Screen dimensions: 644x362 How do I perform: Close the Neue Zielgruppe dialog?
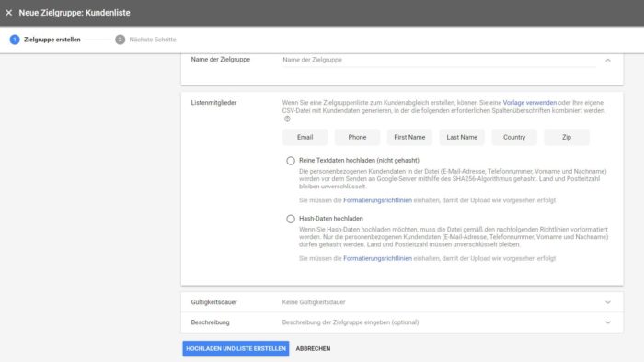(x=8, y=13)
